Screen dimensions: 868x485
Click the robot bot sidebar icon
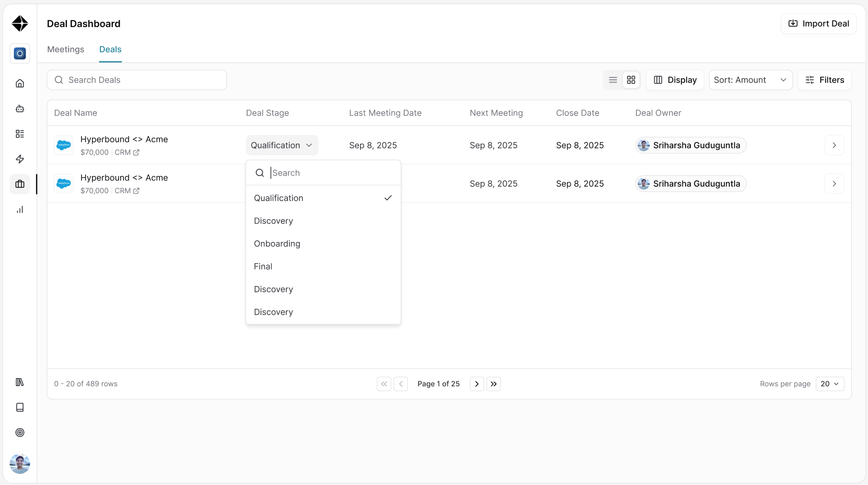20,108
